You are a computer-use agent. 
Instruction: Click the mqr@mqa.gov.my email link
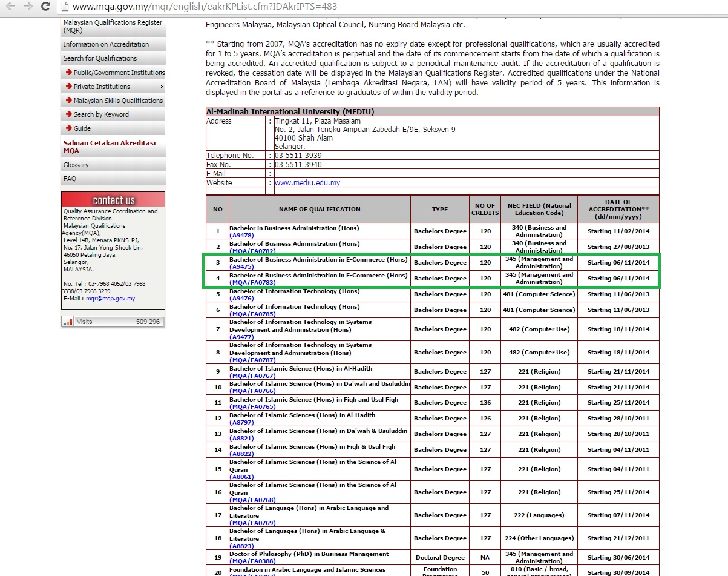point(110,299)
